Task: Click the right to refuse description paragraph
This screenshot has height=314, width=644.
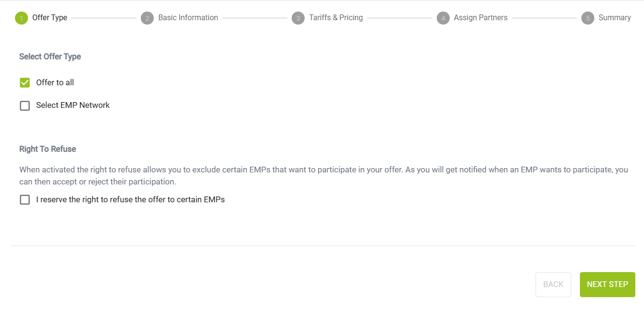Action: (x=323, y=176)
